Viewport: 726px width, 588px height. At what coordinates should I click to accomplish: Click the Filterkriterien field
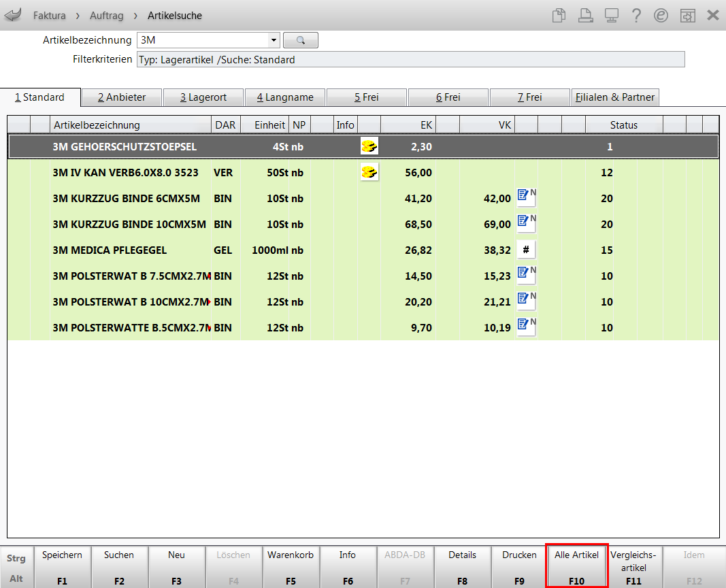(x=410, y=60)
